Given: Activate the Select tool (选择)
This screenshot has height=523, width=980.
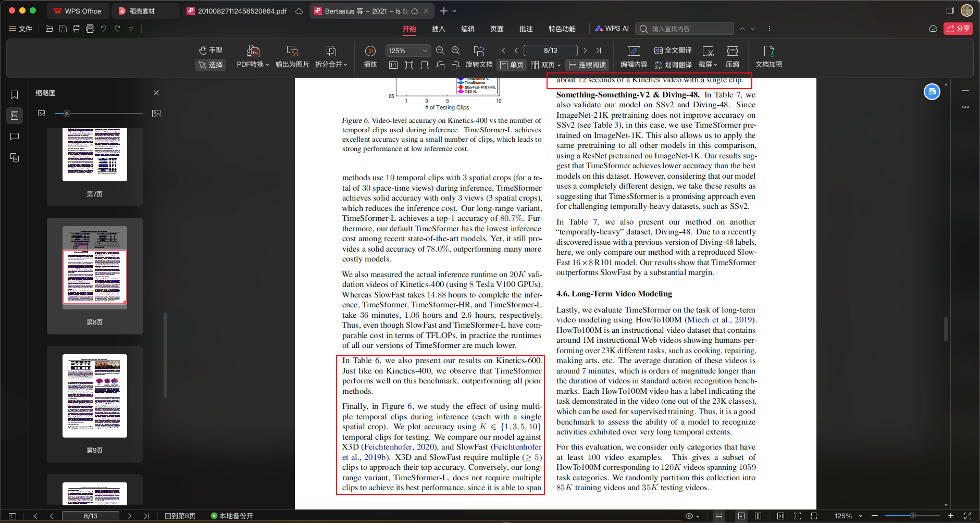Looking at the screenshot, I should (210, 65).
